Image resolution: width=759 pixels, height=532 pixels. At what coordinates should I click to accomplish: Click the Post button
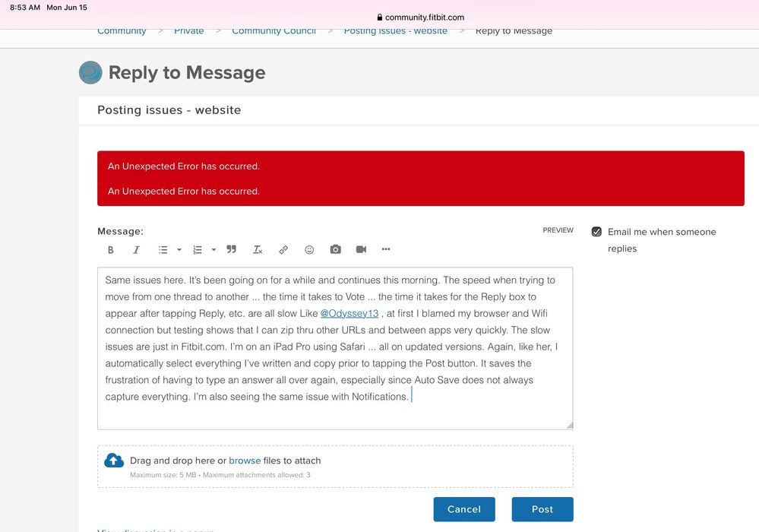542,509
